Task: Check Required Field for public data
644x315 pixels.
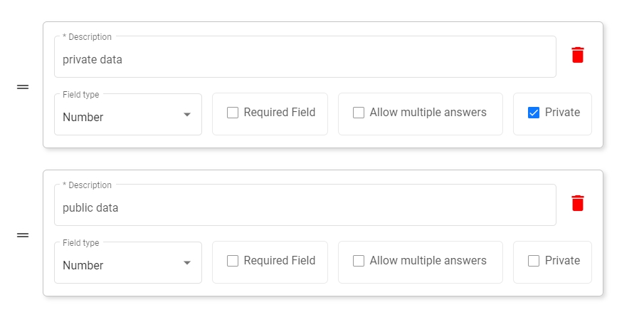Action: 233,261
